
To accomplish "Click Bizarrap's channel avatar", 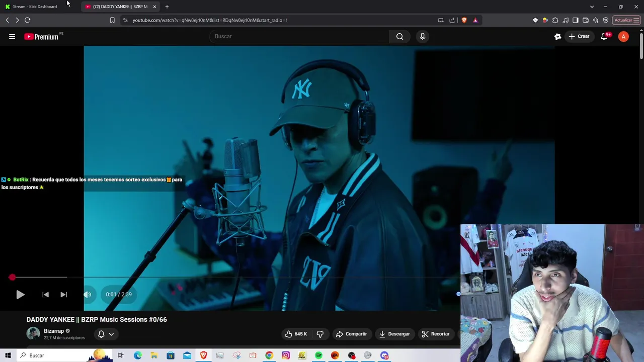I will point(33,334).
